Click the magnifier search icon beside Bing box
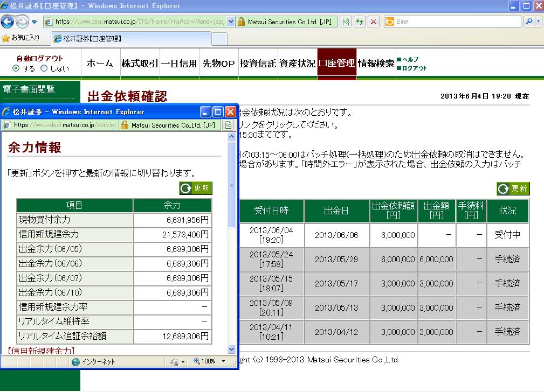544x392 pixels. (529, 22)
